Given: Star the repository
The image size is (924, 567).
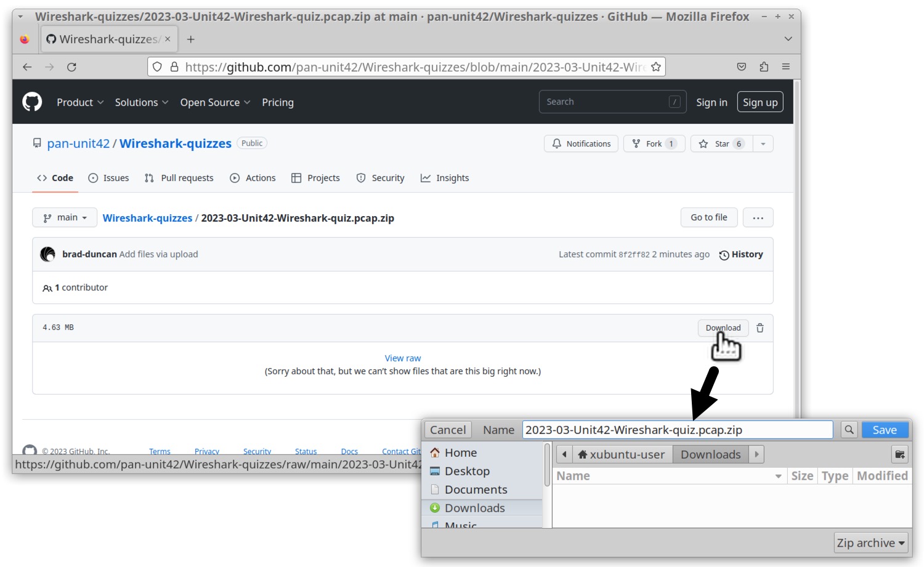Looking at the screenshot, I should coord(722,143).
